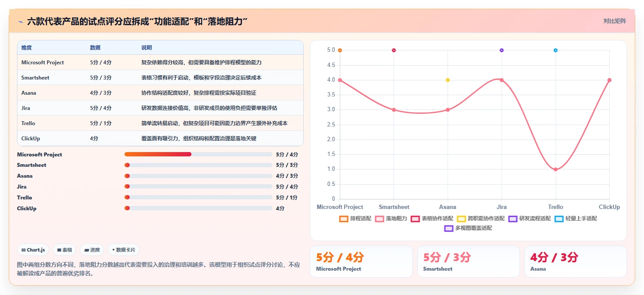Toggle the 多视图覆盖适配 legend series

468,228
